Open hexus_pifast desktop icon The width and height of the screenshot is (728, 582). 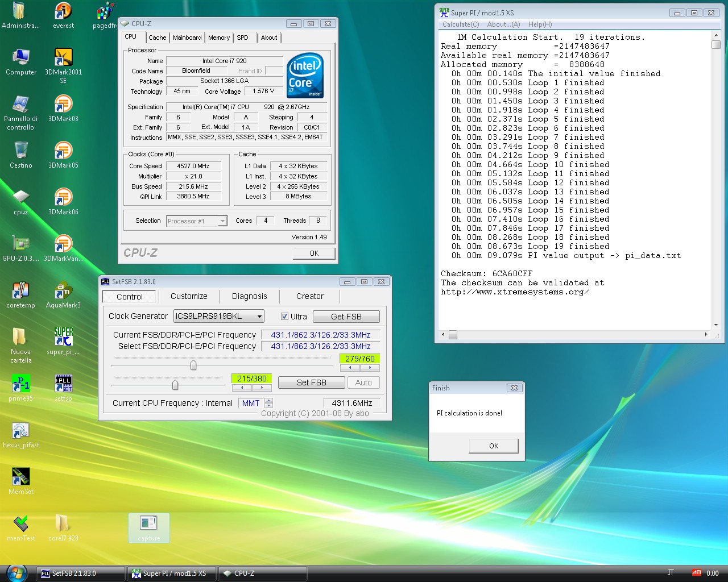pyautogui.click(x=21, y=435)
